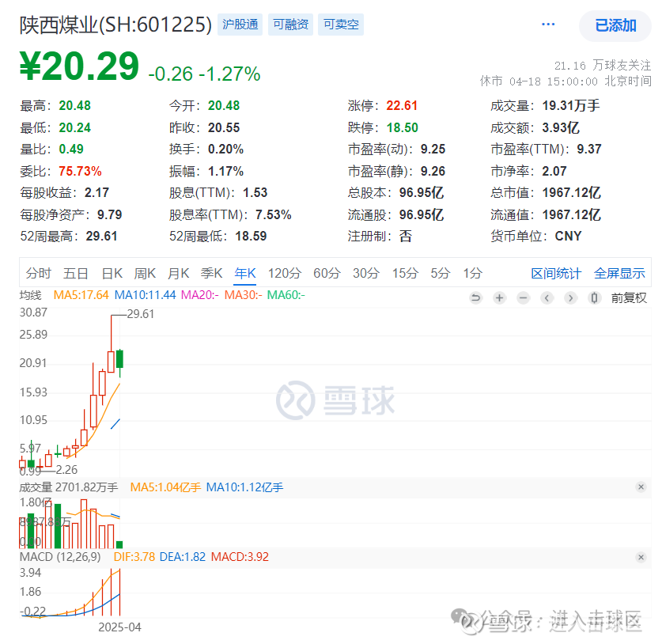Select the active 年K chart tab
Screen dimensions: 662x644
coord(245,273)
